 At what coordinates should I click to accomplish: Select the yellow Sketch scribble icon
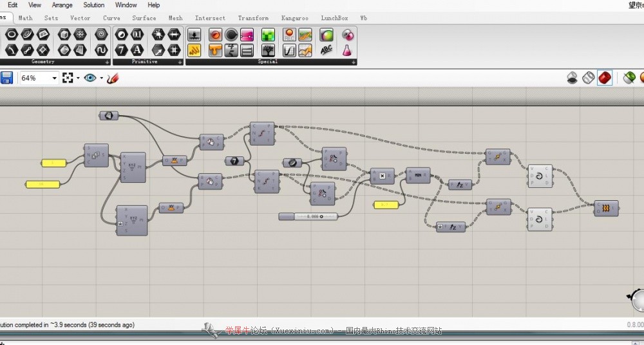tap(194, 50)
